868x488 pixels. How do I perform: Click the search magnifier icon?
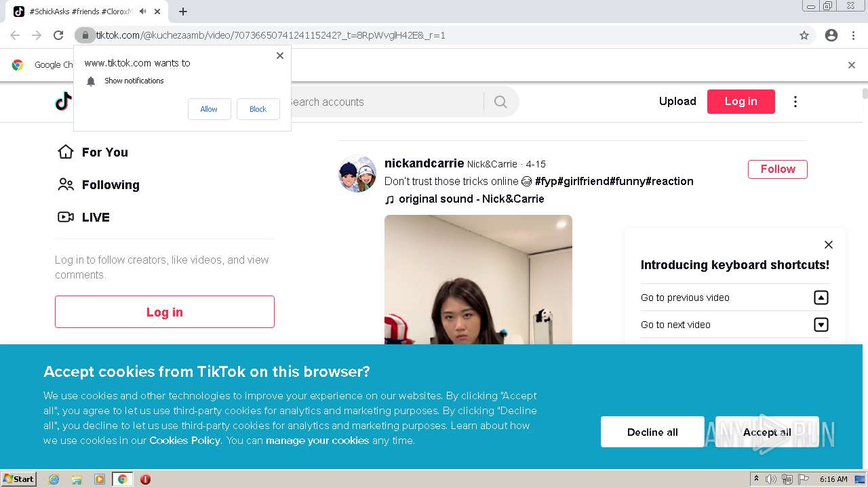click(x=500, y=102)
